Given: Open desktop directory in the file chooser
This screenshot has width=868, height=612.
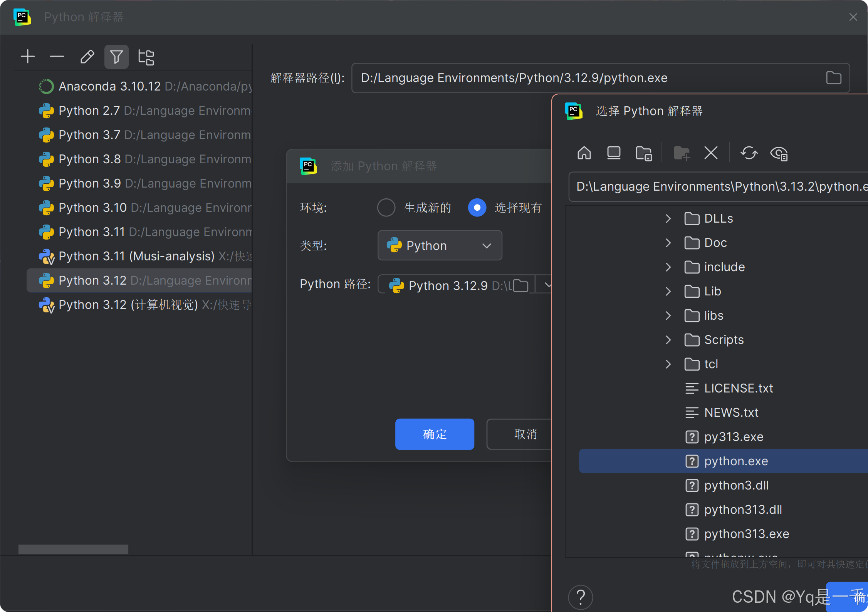Looking at the screenshot, I should coord(613,153).
